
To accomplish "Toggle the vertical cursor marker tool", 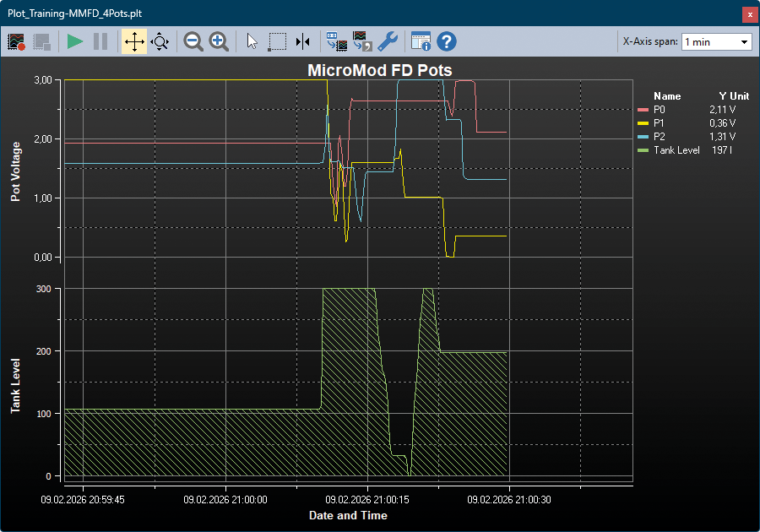I will point(303,41).
